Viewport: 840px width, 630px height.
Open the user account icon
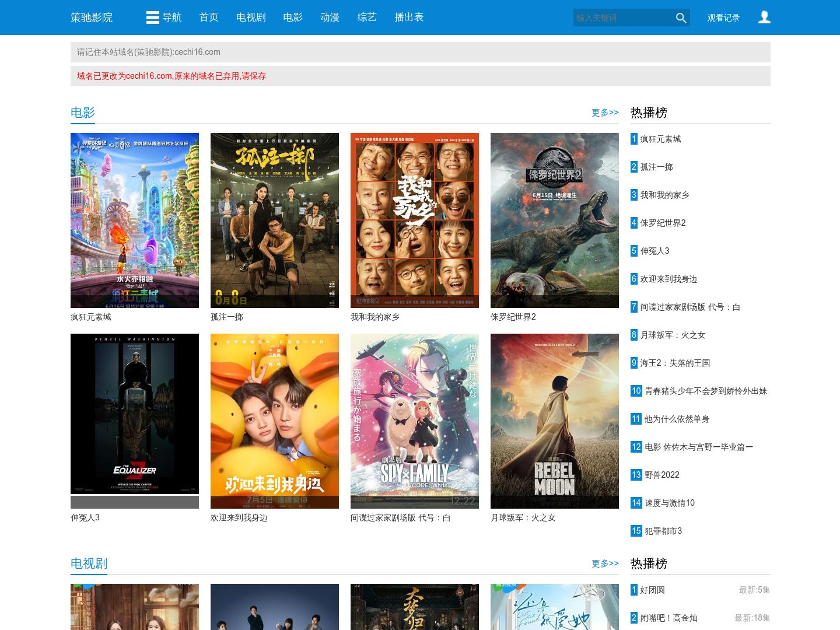pyautogui.click(x=764, y=17)
